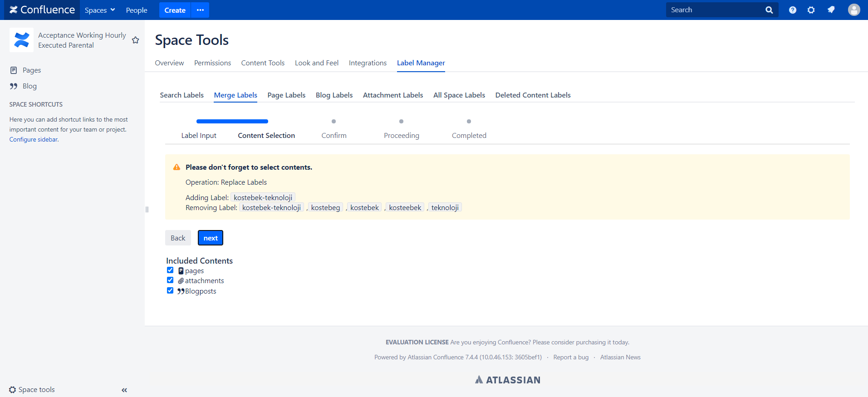Switch to Look and Feel tab
868x397 pixels.
pyautogui.click(x=317, y=63)
